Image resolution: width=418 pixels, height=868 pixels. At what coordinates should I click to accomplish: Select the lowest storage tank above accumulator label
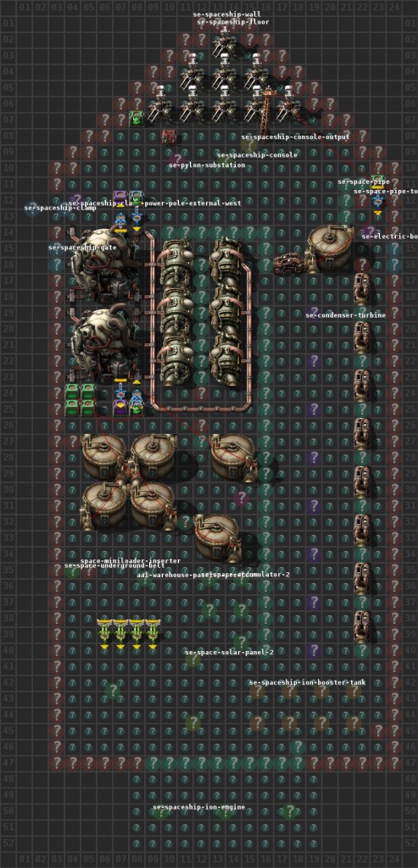tap(216, 538)
